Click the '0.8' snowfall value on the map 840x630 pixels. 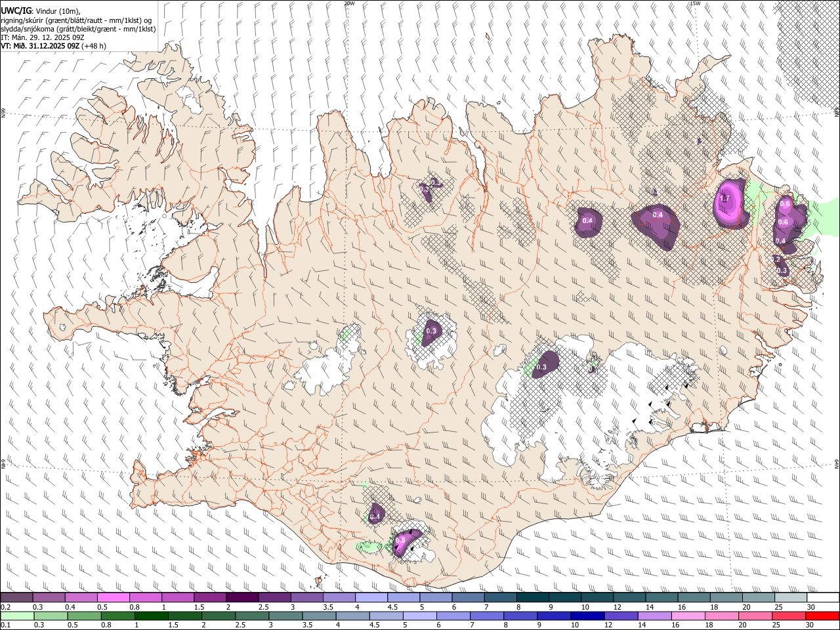400,540
